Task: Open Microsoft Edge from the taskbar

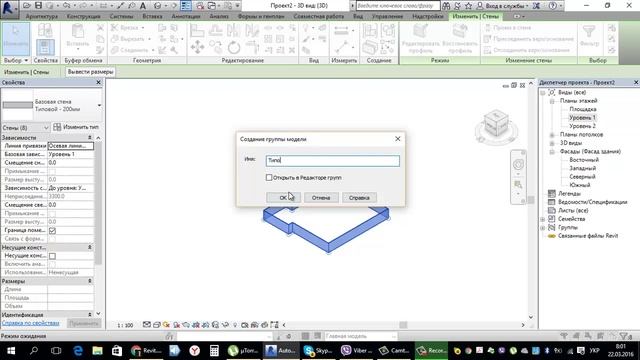Action: tap(78, 351)
